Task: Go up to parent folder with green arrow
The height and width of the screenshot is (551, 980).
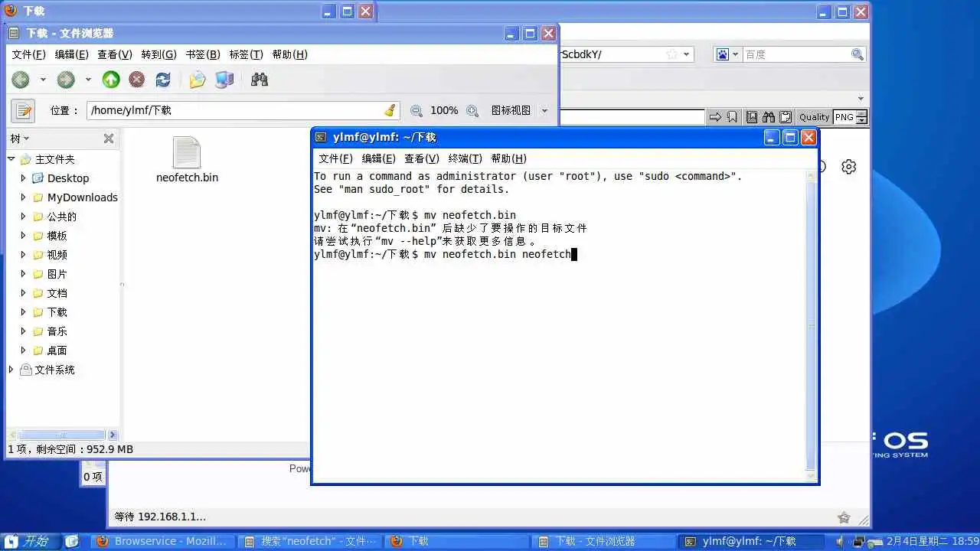Action: [111, 80]
